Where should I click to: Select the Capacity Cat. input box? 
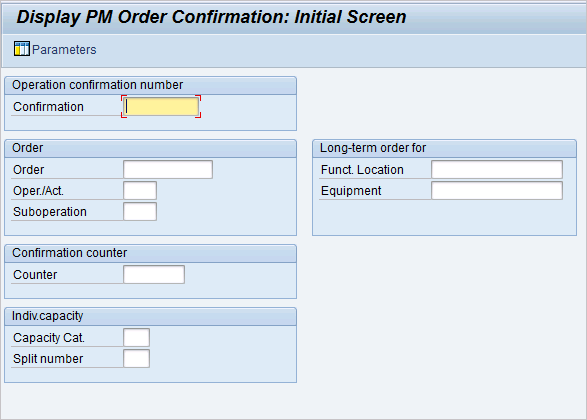coord(137,337)
